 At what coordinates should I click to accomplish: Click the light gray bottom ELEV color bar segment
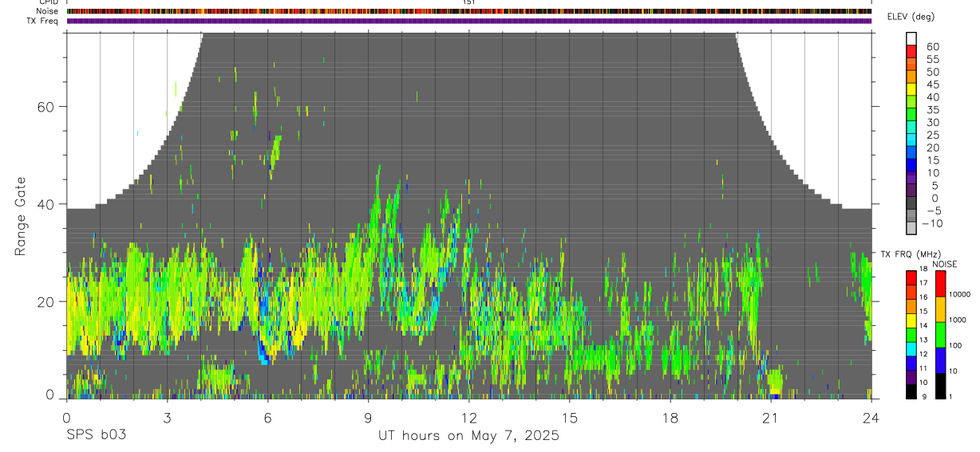[x=911, y=230]
